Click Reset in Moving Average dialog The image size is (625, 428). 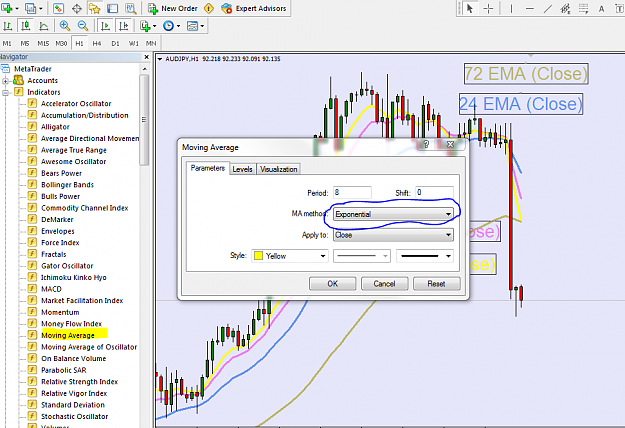[436, 284]
